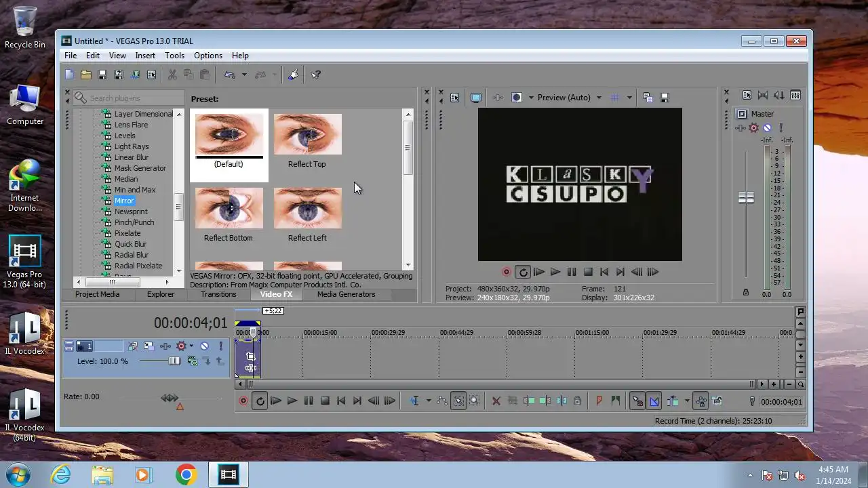Open the Insert menu
868x488 pixels.
[x=145, y=56]
